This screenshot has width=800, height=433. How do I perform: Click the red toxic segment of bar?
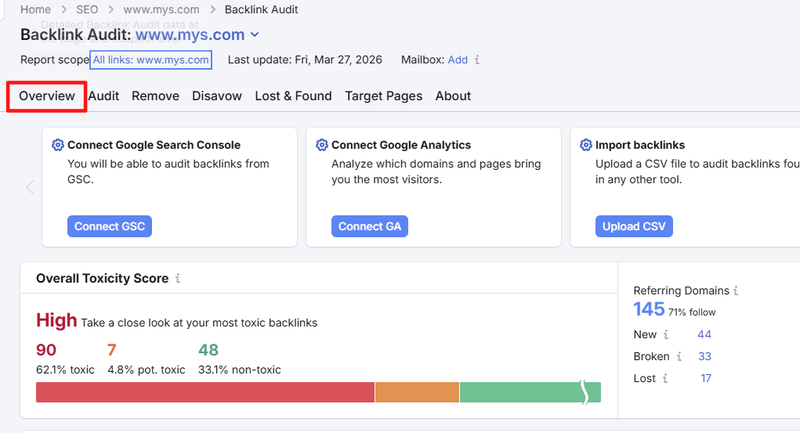(205, 392)
